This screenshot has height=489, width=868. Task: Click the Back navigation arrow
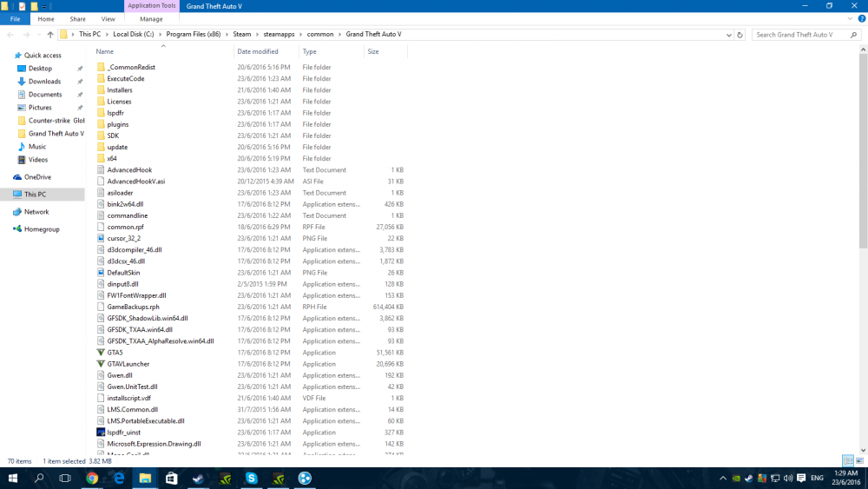[10, 35]
